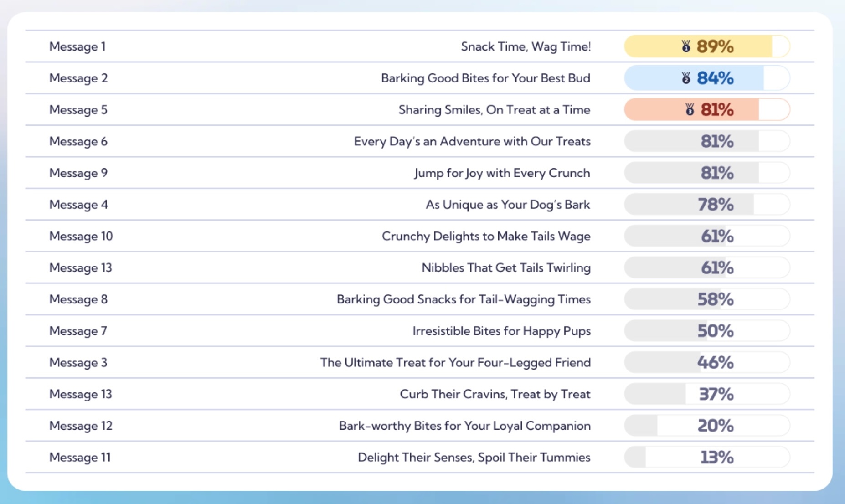Click the bronze medal icon on orange bar

(690, 109)
